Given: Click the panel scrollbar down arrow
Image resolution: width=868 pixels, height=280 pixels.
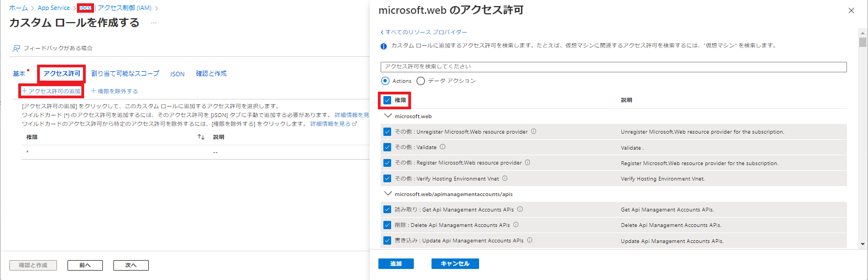Looking at the screenshot, I should (862, 244).
